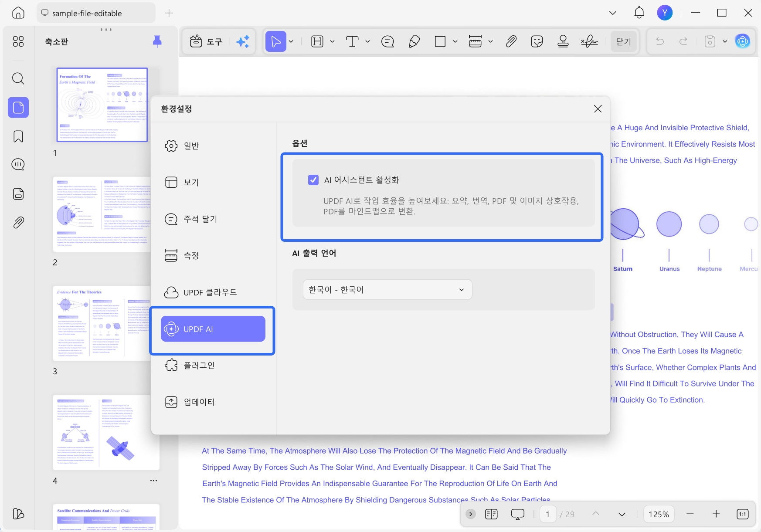Select the cursor selection tool
This screenshot has width=761, height=532.
(276, 41)
